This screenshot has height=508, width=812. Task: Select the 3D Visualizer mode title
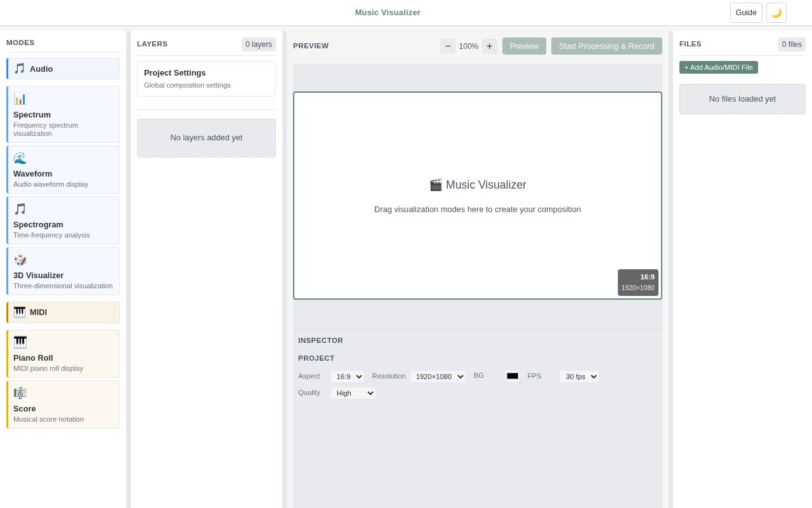click(39, 276)
